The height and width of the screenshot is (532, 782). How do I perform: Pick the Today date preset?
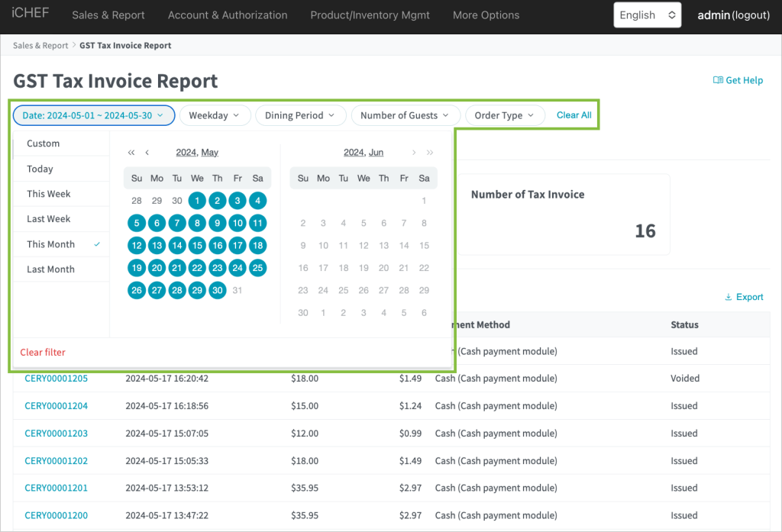tap(40, 169)
